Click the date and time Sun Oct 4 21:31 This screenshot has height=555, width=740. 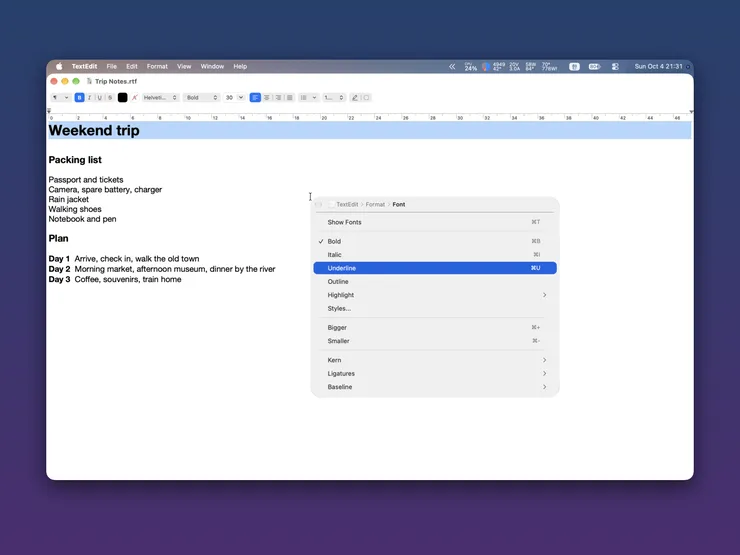658,67
